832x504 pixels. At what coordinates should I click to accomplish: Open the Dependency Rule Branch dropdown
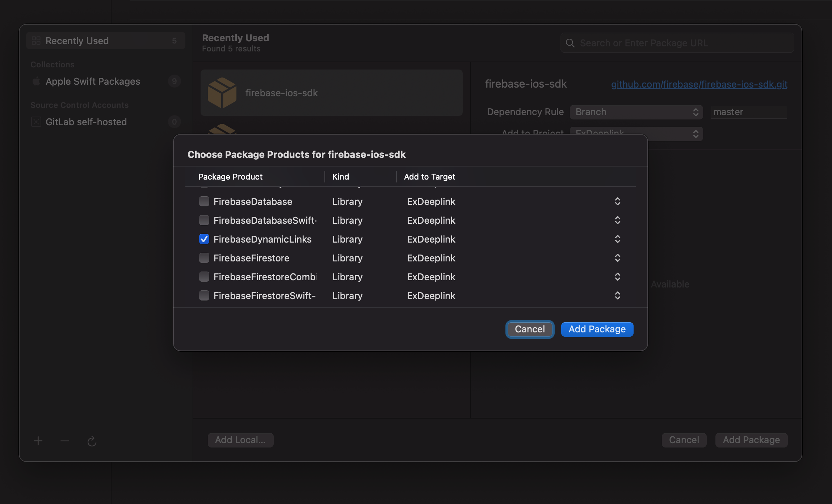(x=636, y=112)
